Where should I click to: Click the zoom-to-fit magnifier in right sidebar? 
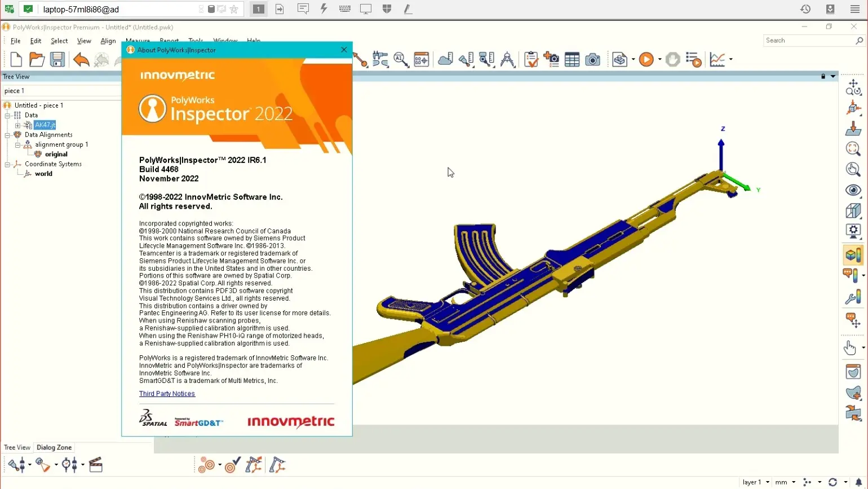pos(853,149)
